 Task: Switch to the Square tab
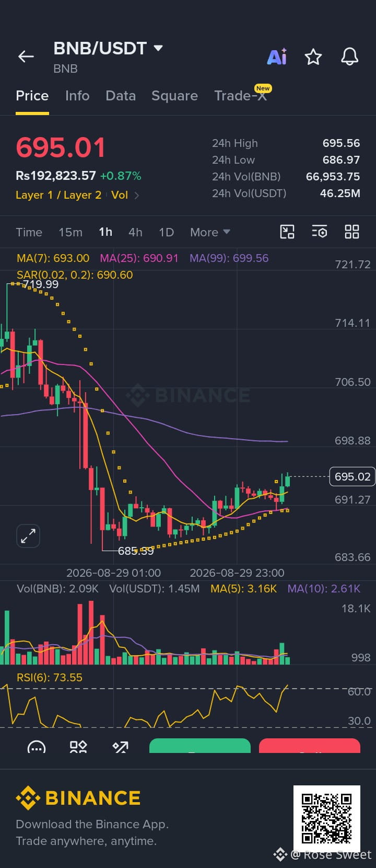174,96
